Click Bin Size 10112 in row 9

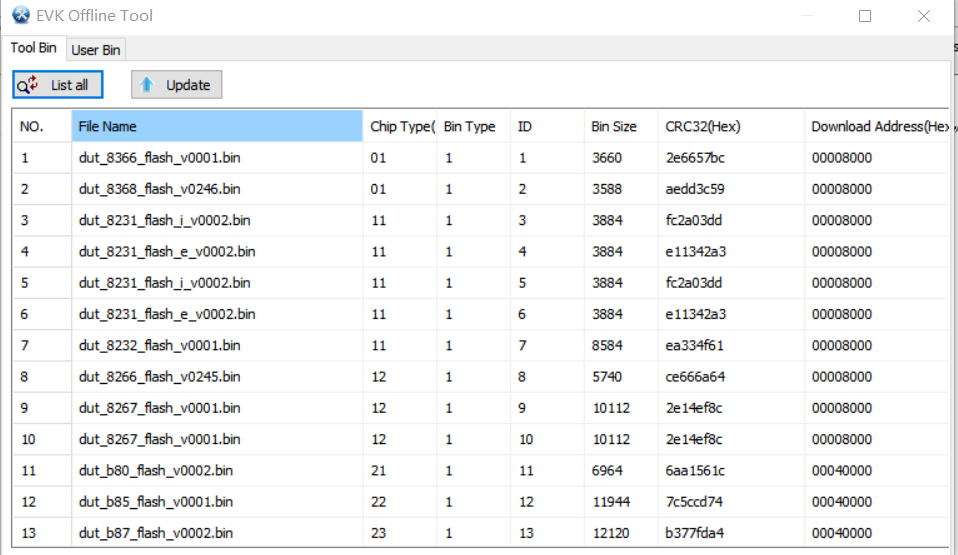tap(611, 408)
